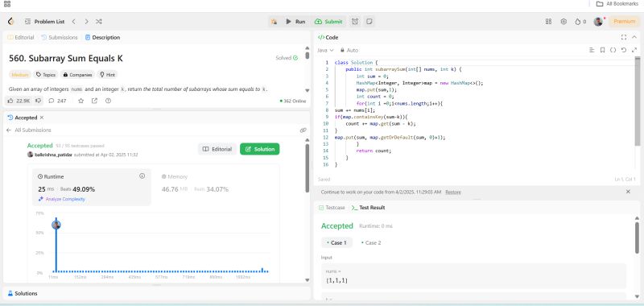Open the Topics tag
This screenshot has height=306, width=644.
[46, 75]
